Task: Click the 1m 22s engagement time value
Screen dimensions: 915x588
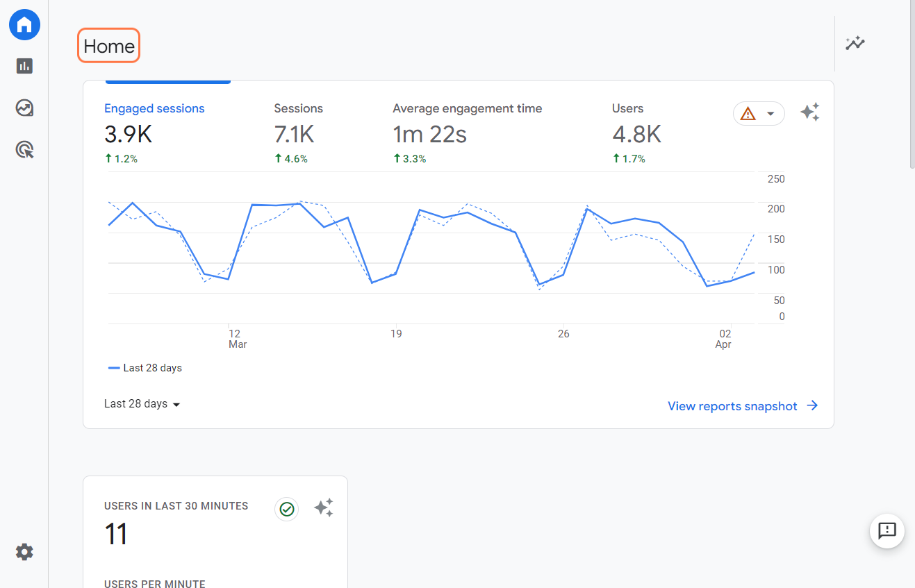Action: pos(429,134)
